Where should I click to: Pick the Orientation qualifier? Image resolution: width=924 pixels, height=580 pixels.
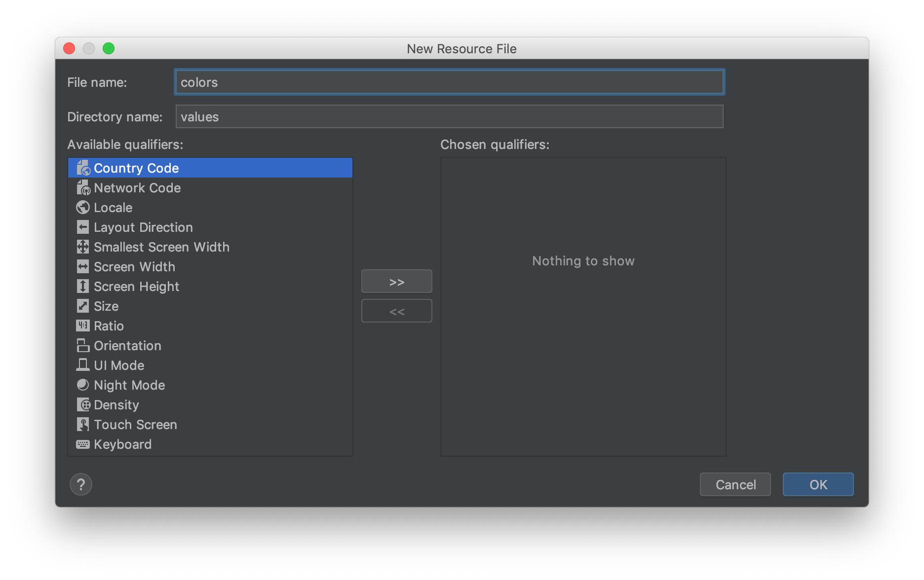210,345
